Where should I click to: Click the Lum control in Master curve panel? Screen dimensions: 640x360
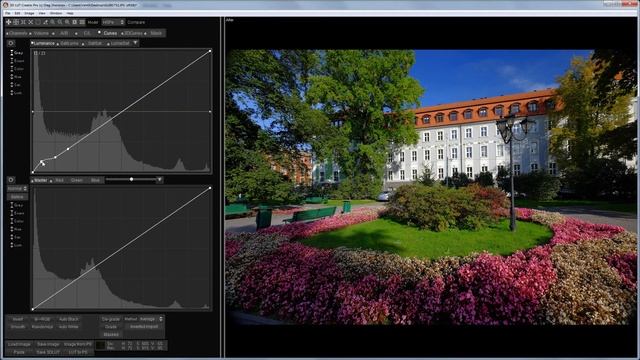[16, 245]
